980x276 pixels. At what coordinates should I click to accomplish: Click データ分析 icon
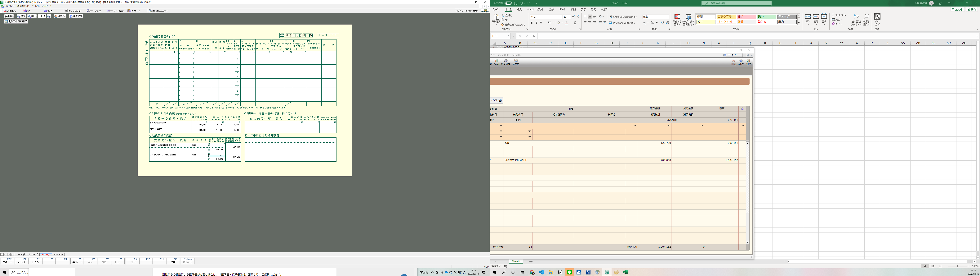point(877,20)
